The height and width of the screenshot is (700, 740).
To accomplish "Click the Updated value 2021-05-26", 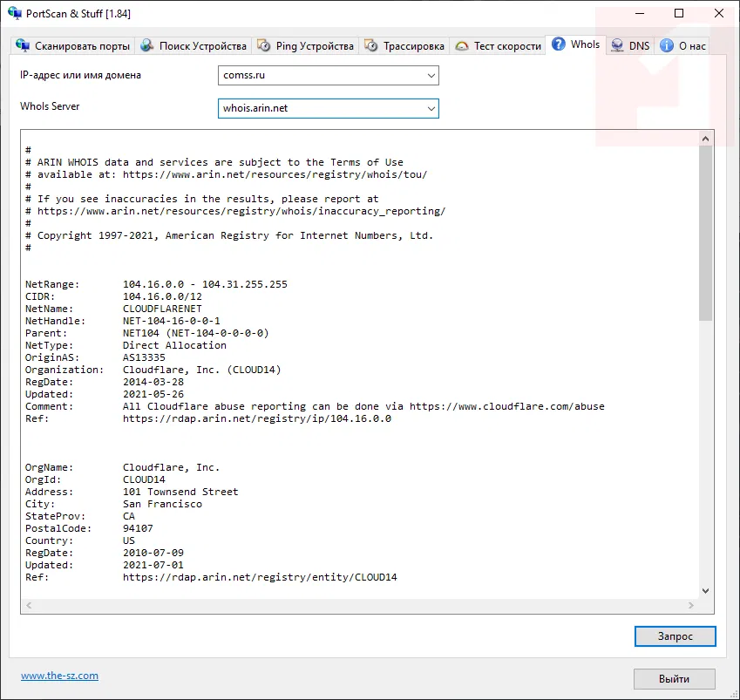I will 153,394.
